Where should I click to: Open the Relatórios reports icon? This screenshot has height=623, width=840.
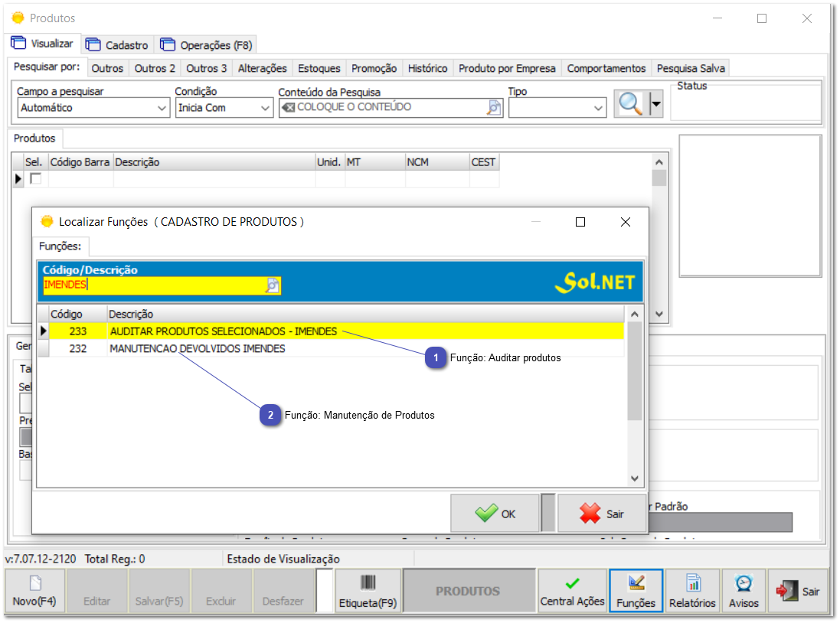692,584
